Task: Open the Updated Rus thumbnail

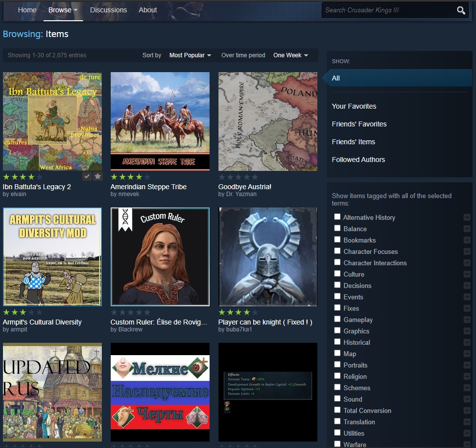Action: [52, 392]
